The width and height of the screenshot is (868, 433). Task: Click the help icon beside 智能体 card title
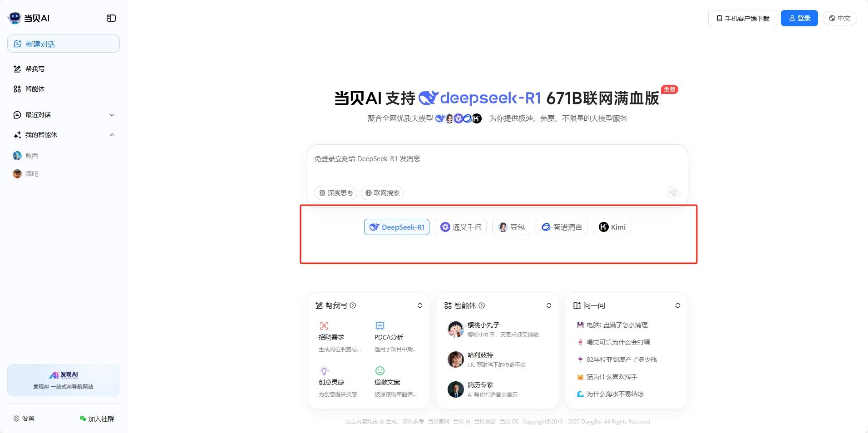tap(482, 305)
